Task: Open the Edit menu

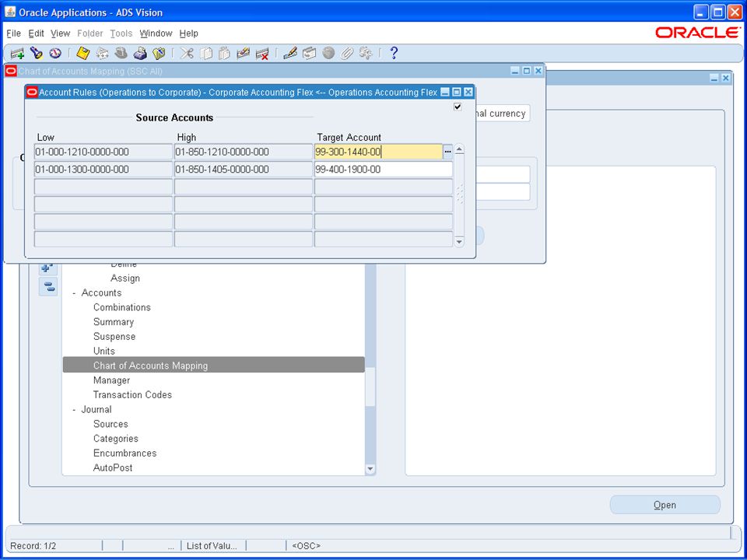Action: click(x=37, y=33)
